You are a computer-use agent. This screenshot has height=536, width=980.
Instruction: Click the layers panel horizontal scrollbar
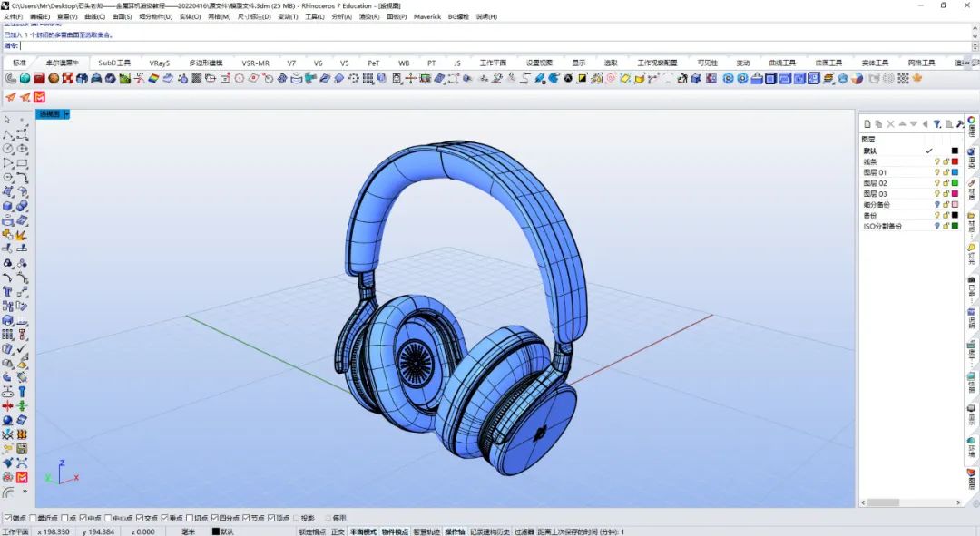pos(883,502)
